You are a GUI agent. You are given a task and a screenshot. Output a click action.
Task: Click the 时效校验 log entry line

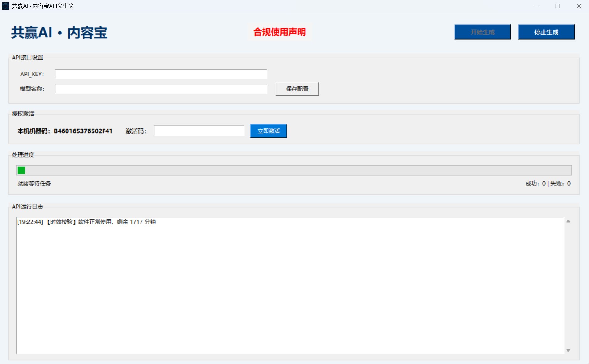(x=86, y=222)
